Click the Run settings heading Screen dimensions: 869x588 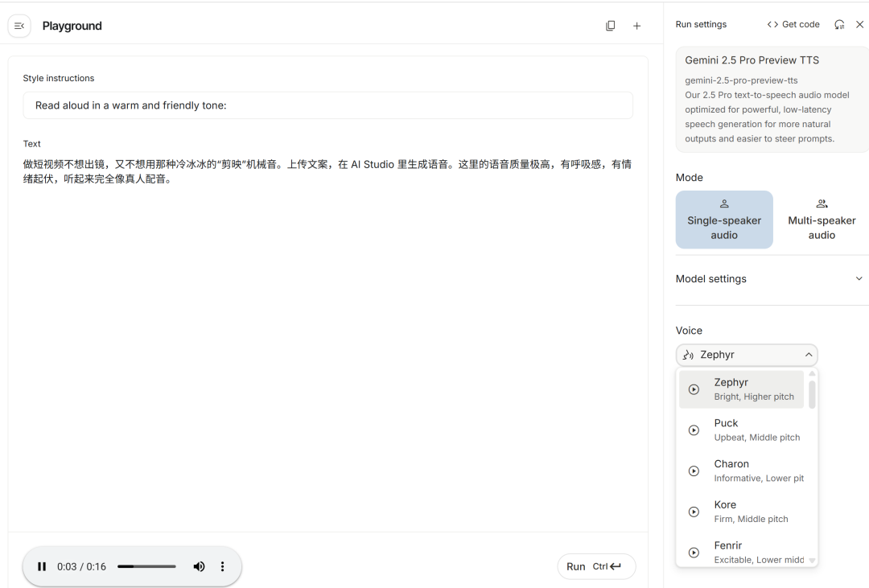[701, 24]
